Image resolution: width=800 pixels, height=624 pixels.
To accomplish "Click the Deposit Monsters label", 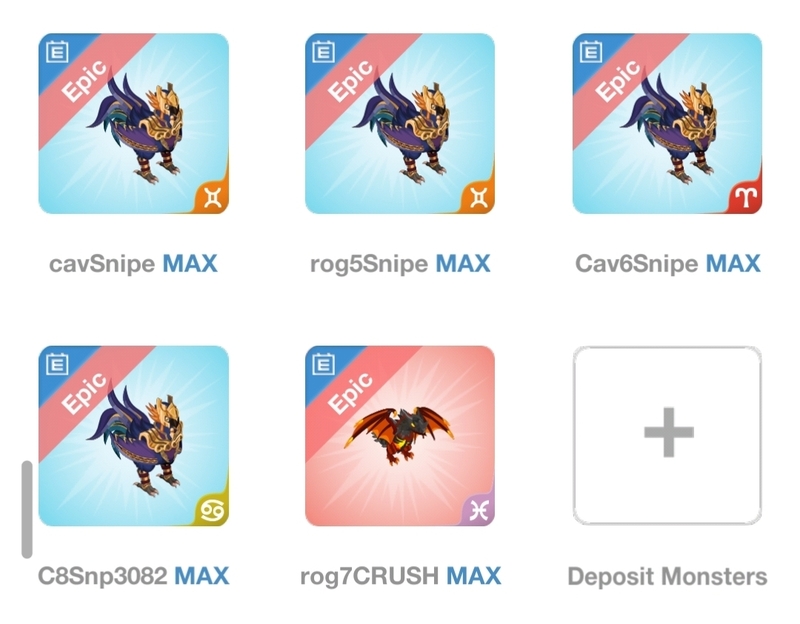I will pos(667,577).
